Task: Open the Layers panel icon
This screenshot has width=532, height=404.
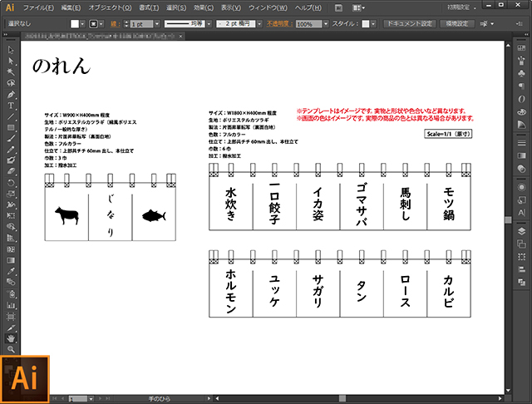Action: (x=521, y=231)
